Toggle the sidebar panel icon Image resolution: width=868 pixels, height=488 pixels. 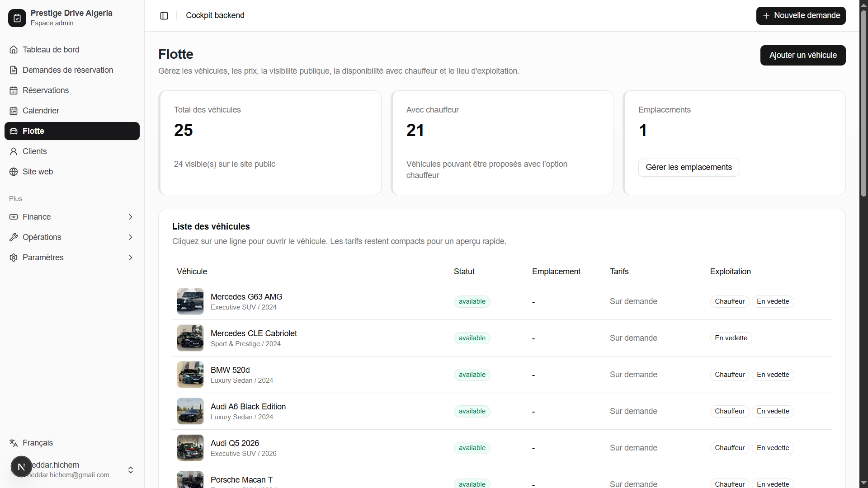(x=164, y=16)
